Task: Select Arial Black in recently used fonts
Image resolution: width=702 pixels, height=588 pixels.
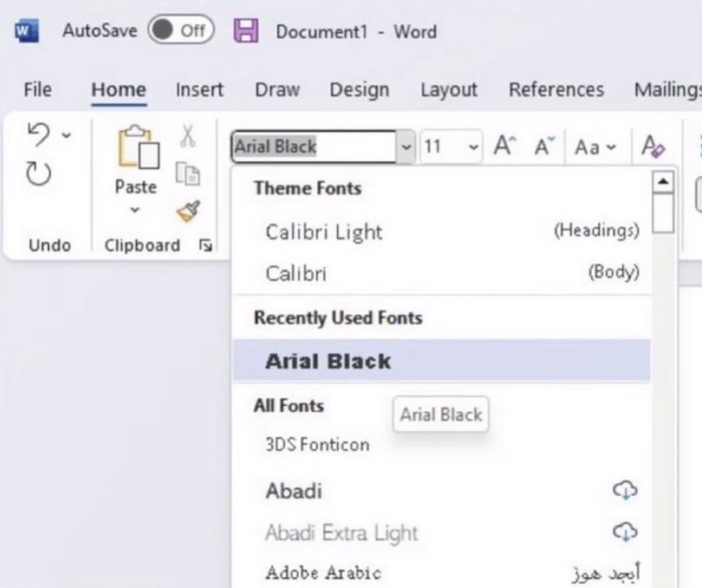Action: (442, 361)
